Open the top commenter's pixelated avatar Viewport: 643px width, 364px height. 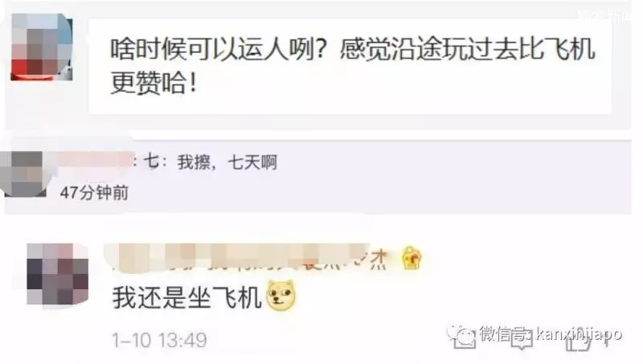[42, 47]
